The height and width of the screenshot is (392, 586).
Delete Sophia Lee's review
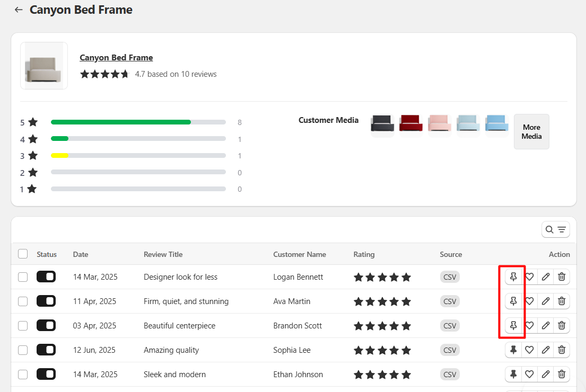[562, 350]
